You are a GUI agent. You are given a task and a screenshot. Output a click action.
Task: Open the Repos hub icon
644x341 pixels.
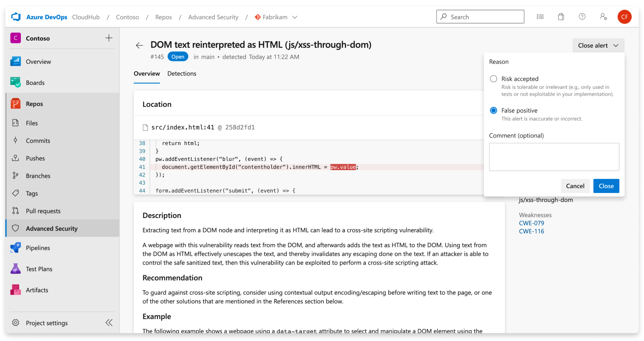click(16, 104)
